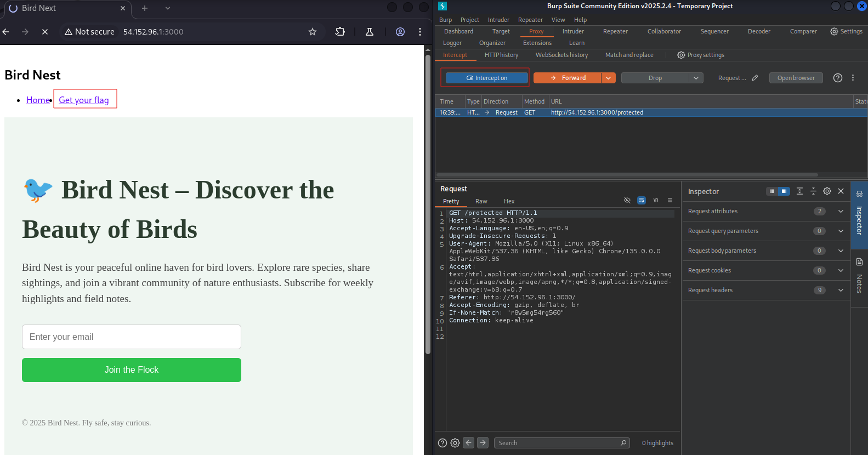The image size is (868, 455).
Task: Open the Organizer tab
Action: tap(492, 43)
